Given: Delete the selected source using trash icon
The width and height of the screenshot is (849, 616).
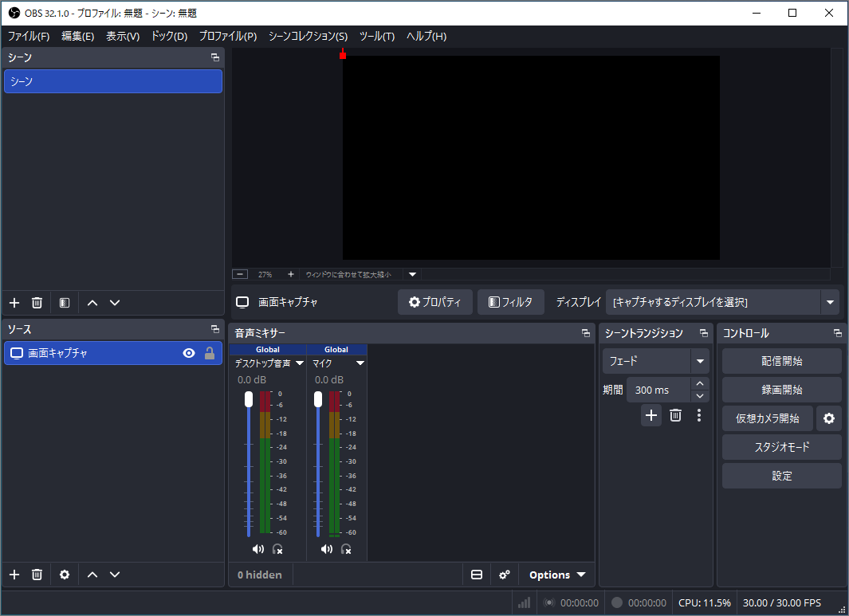Looking at the screenshot, I should pos(37,574).
